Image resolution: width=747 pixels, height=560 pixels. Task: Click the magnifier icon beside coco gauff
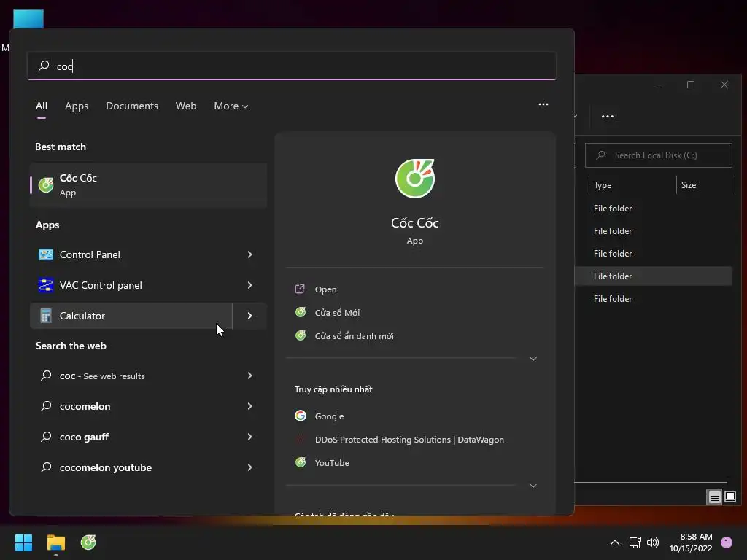tap(46, 437)
